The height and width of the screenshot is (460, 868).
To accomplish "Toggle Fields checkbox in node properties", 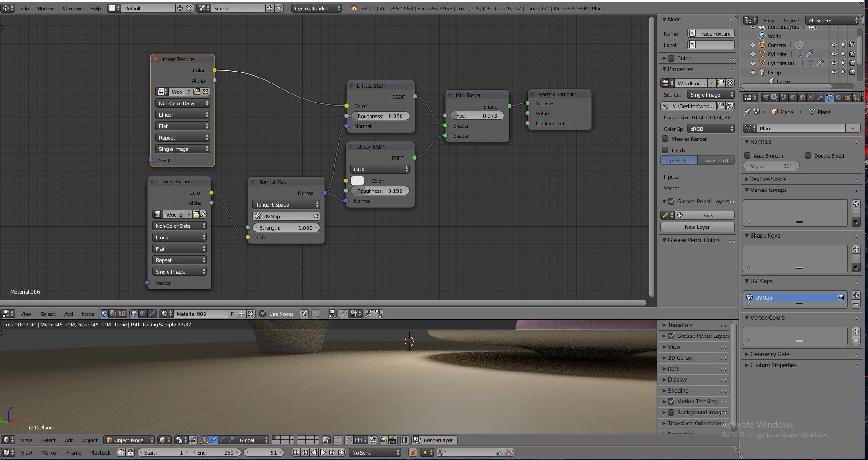I will coord(665,150).
